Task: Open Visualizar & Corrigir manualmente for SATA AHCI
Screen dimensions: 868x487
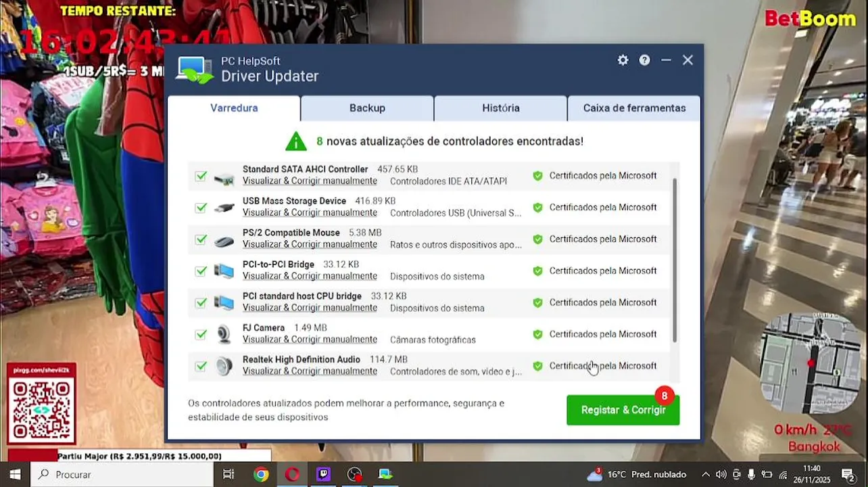Action: pyautogui.click(x=310, y=181)
